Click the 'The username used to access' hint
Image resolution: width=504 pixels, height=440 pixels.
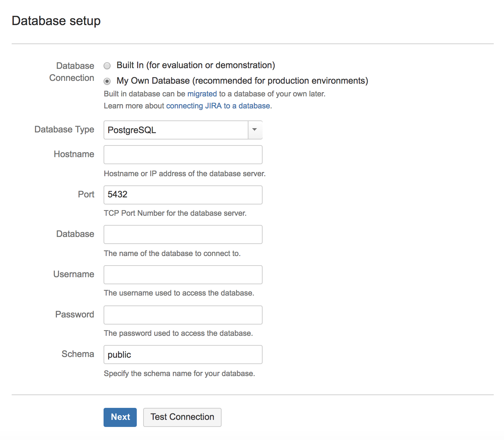(179, 293)
